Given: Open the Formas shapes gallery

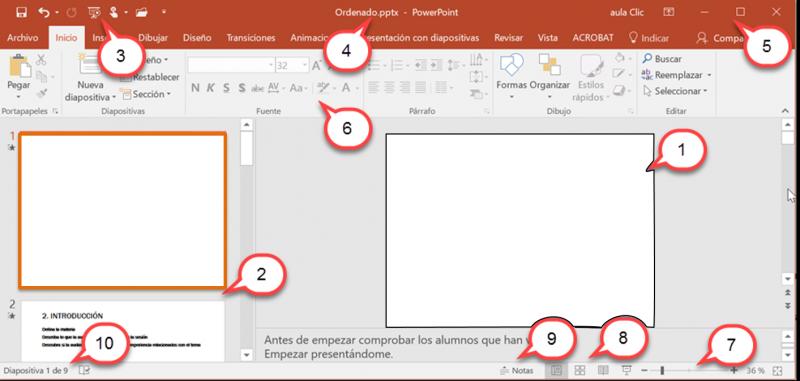Looking at the screenshot, I should pos(511,76).
